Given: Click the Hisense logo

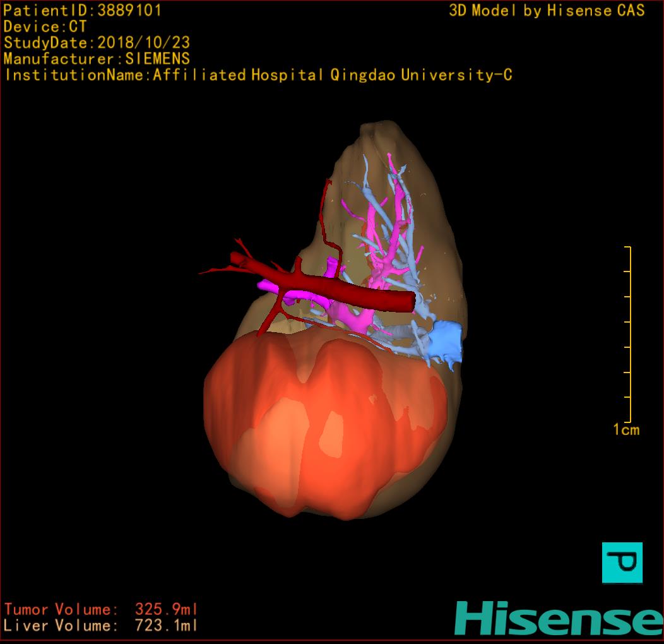Looking at the screenshot, I should [559, 618].
